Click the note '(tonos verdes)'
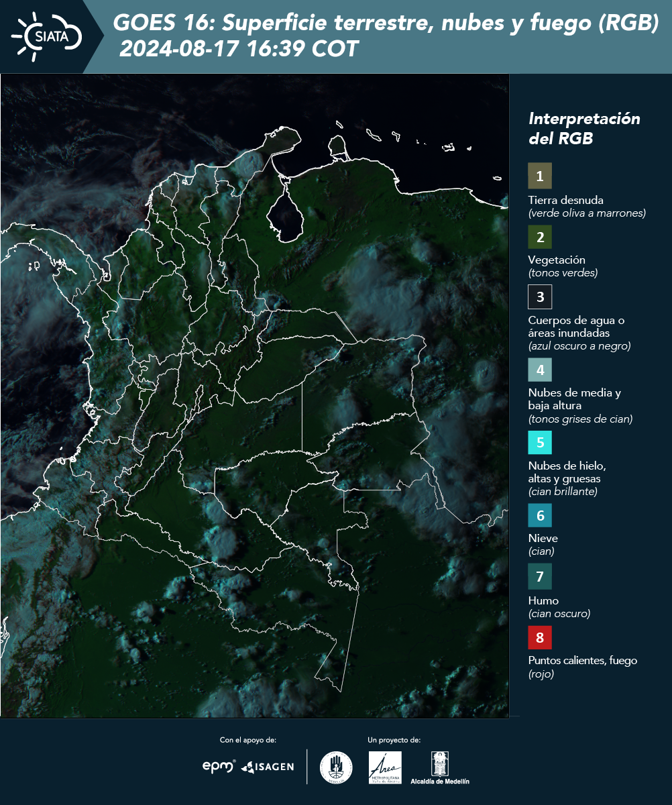Viewport: 672px width, 805px height. [x=563, y=273]
